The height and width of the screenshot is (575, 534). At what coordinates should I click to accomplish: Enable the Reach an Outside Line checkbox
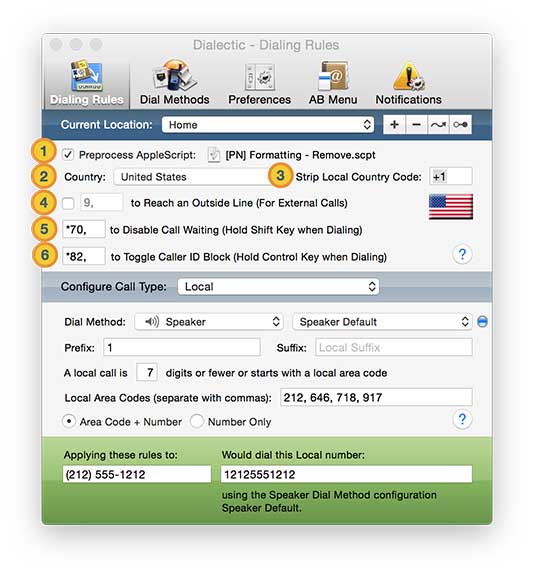tap(68, 203)
